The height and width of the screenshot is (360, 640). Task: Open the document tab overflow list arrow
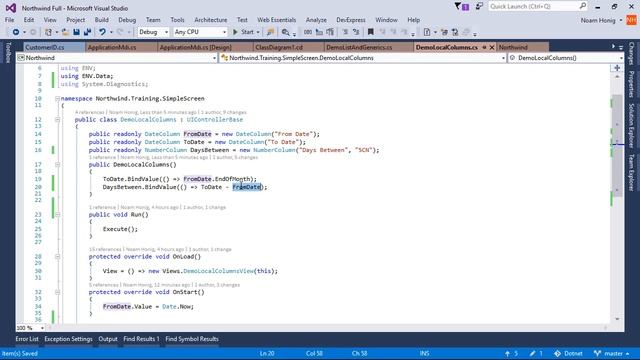click(x=621, y=47)
